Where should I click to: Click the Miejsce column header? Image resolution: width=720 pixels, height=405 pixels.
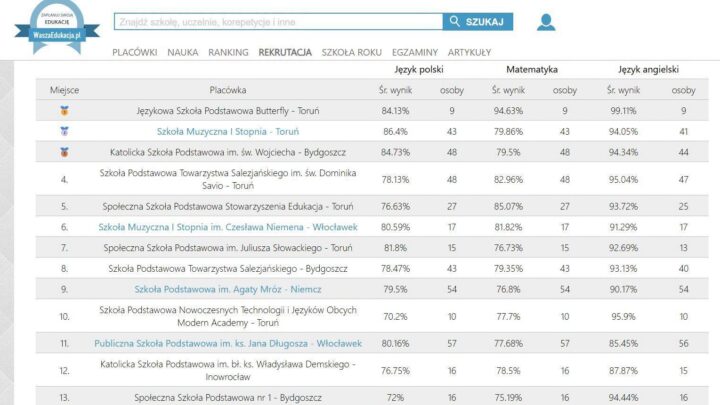coord(64,90)
